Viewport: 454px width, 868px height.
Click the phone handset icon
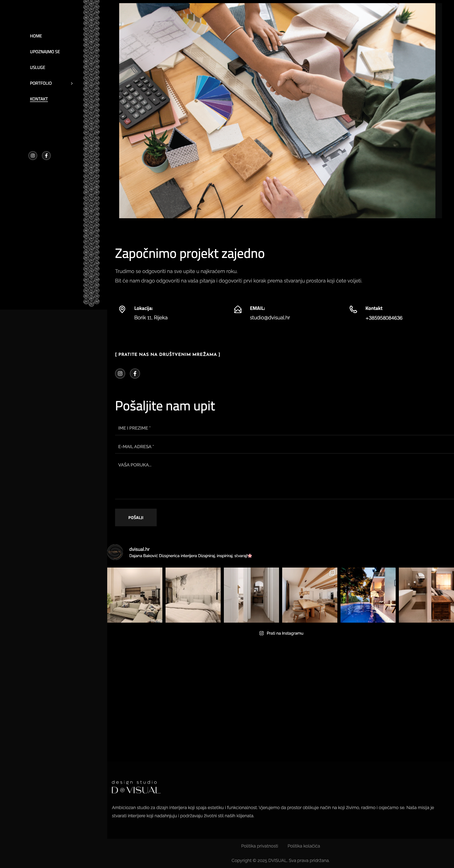coord(353,309)
